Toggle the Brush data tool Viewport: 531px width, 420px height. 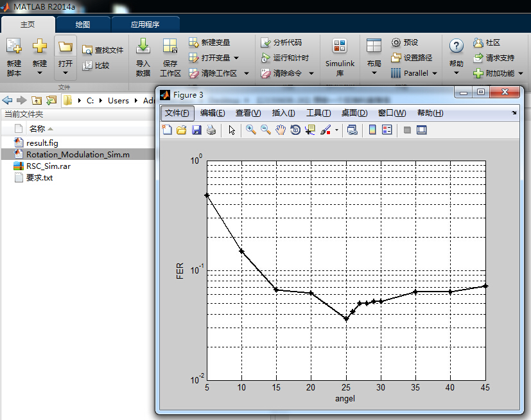[x=326, y=130]
